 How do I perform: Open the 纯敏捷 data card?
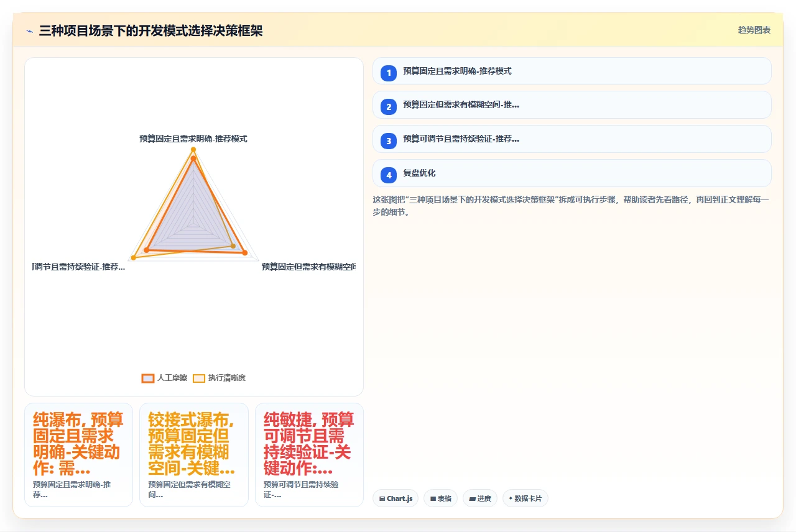pyautogui.click(x=309, y=455)
